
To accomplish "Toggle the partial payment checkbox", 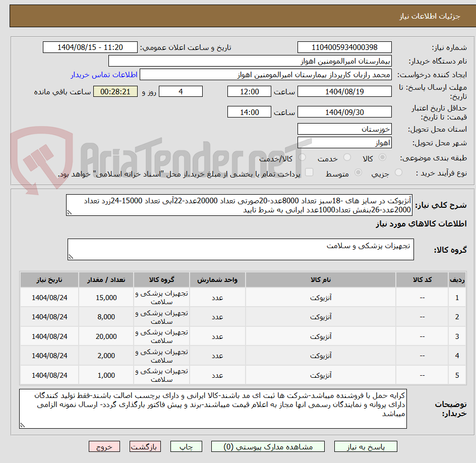I will (309, 171).
